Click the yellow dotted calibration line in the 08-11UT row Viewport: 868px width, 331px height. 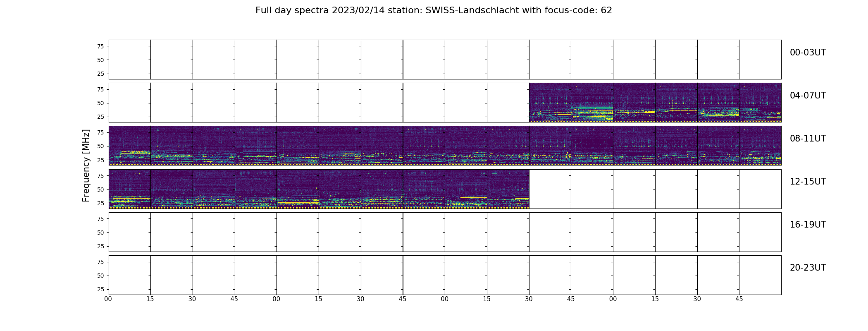(445, 164)
